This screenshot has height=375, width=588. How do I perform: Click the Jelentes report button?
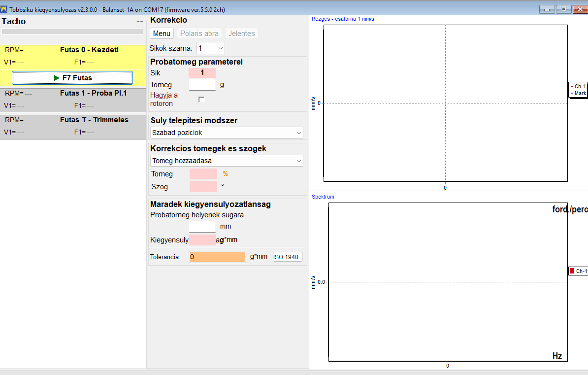(x=241, y=34)
